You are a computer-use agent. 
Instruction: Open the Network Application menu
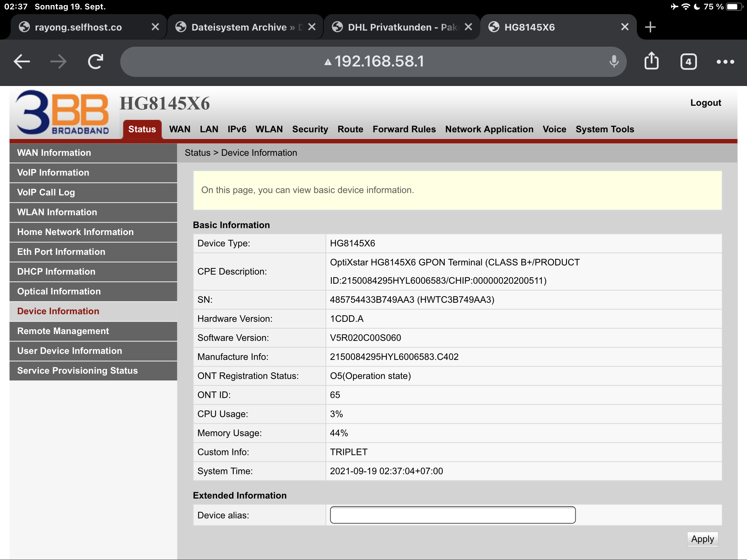click(x=489, y=129)
